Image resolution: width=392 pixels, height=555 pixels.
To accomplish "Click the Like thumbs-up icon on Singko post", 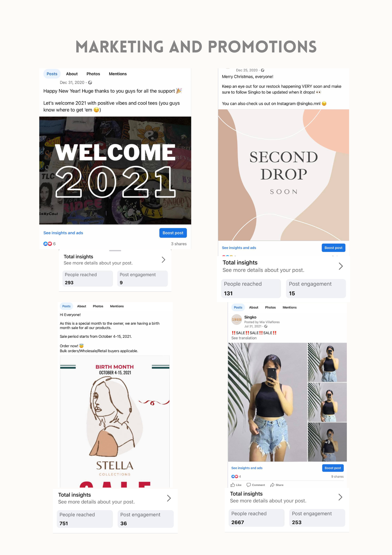I will tap(233, 485).
